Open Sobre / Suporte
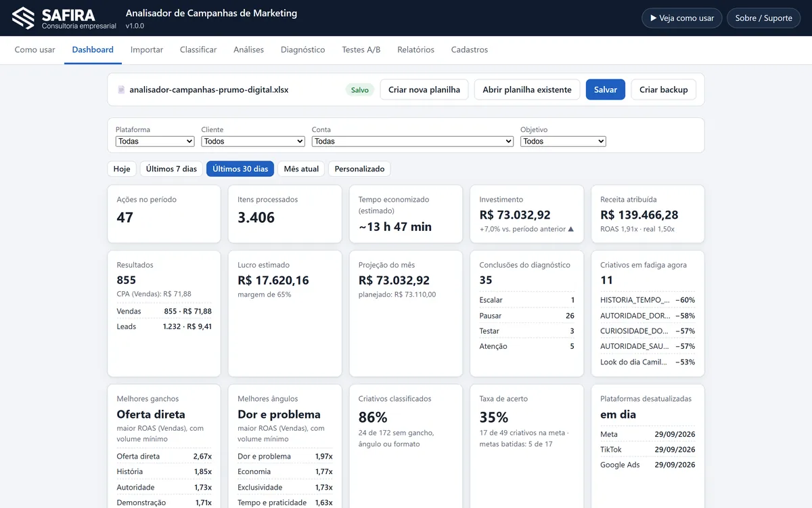 [763, 18]
